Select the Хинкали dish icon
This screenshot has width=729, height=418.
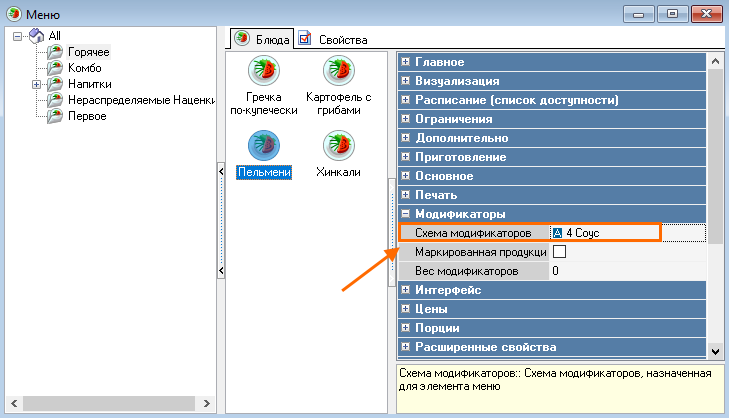(x=339, y=146)
